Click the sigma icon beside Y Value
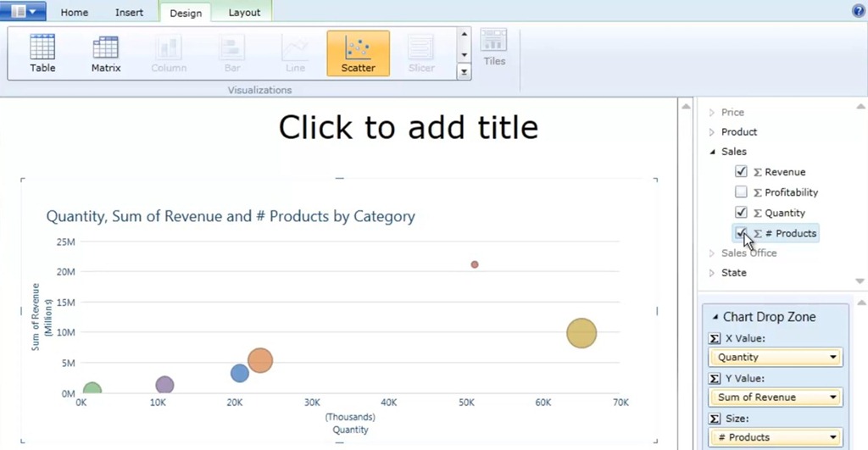868x450 pixels. click(x=715, y=379)
